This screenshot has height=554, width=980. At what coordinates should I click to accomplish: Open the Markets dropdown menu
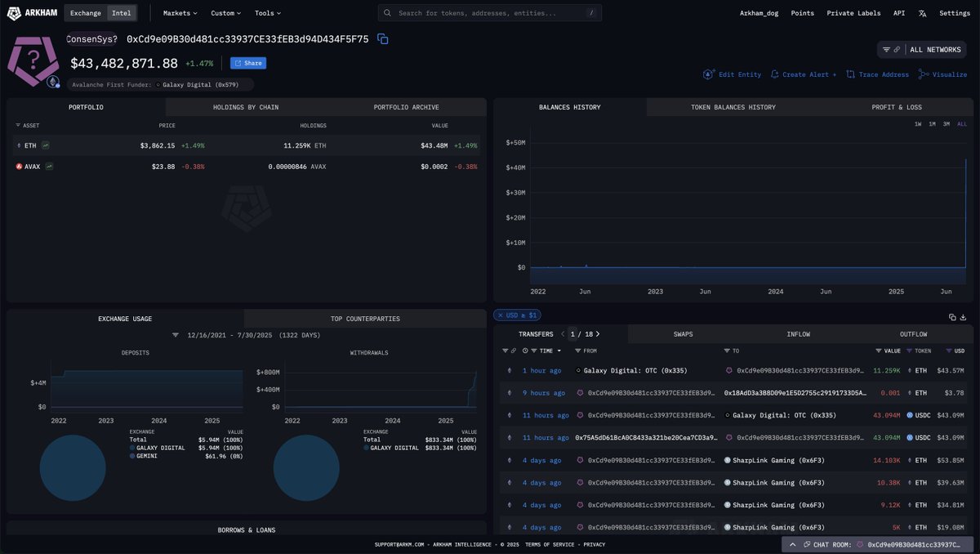pyautogui.click(x=180, y=13)
